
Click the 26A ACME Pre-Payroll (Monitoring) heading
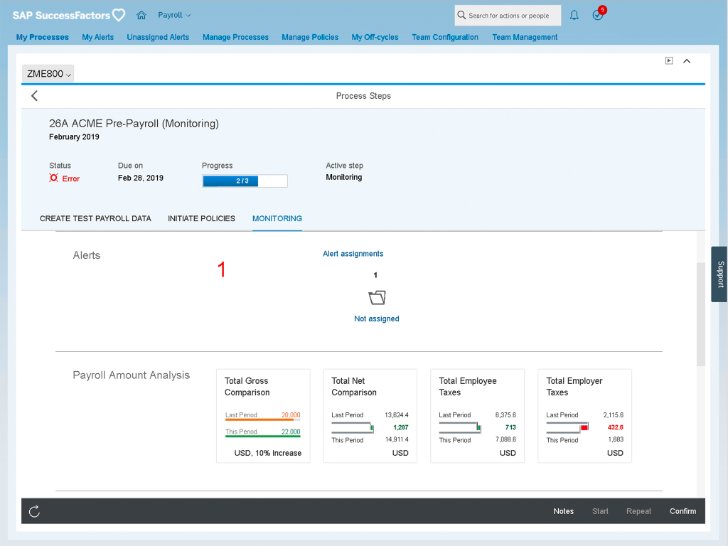click(x=134, y=123)
